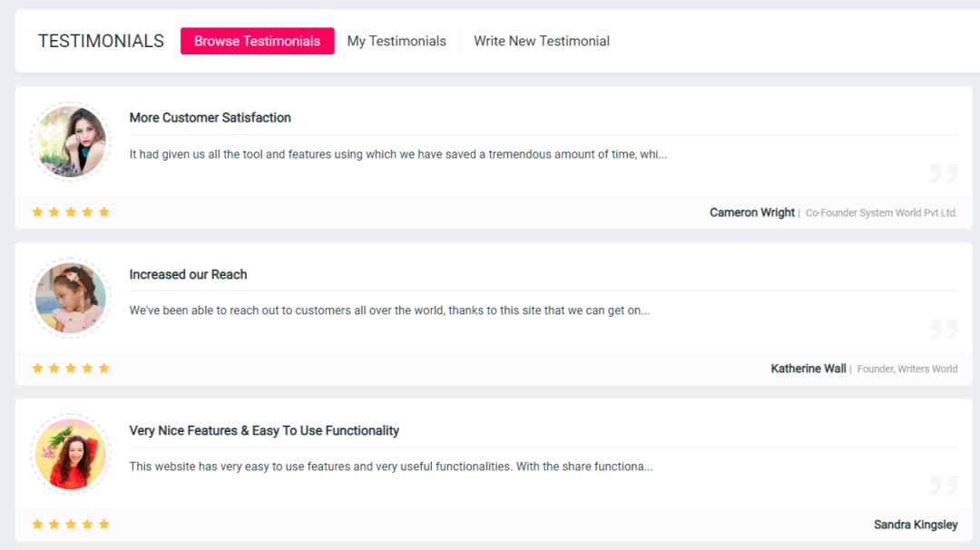
Task: Click the first star of Sandra's rating
Action: click(37, 525)
